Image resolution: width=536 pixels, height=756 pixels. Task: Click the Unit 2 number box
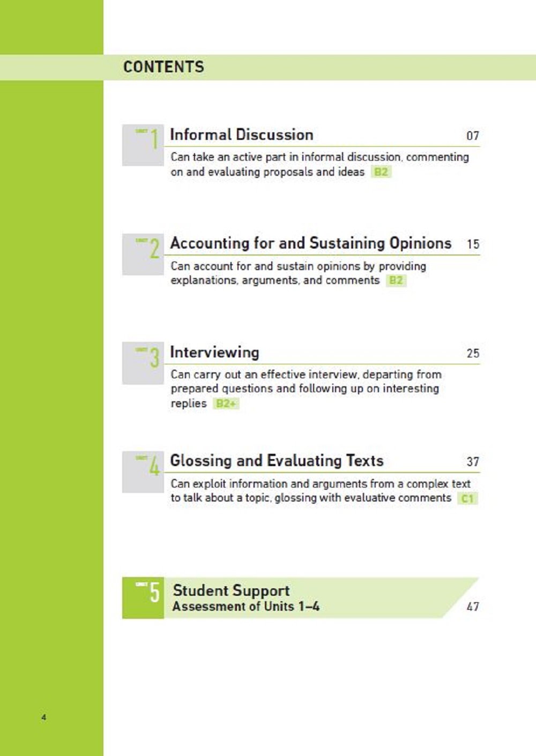[x=143, y=254]
